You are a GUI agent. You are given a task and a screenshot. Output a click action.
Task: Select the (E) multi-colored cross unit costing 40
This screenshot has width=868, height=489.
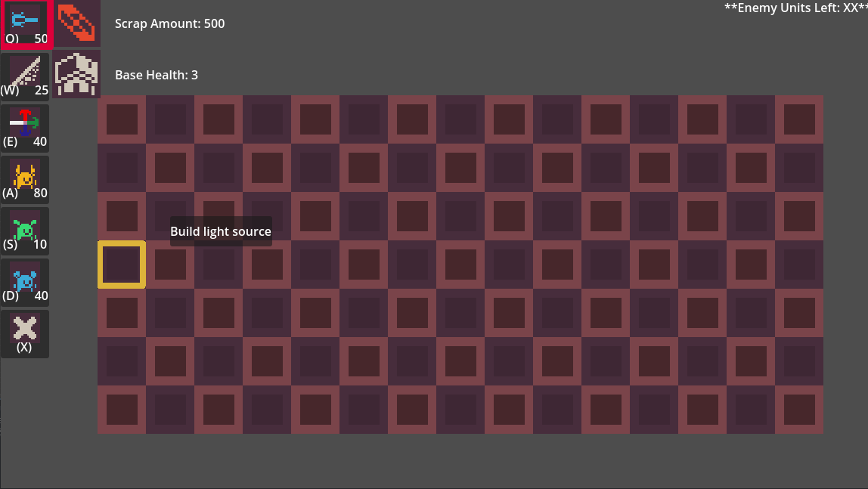tap(25, 128)
